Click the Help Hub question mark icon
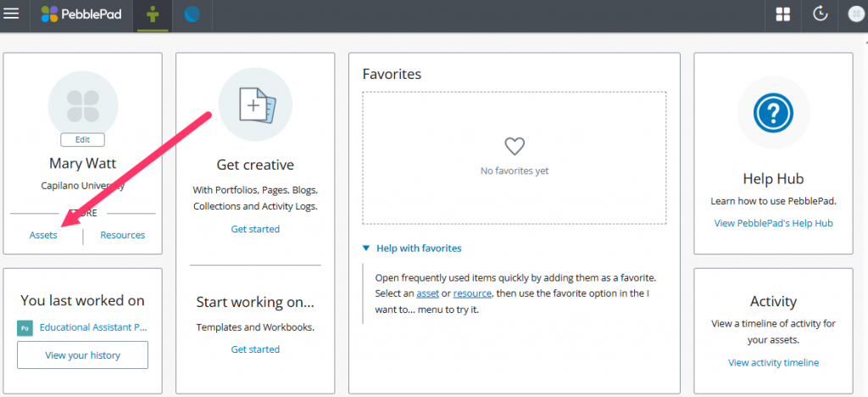 [x=773, y=113]
